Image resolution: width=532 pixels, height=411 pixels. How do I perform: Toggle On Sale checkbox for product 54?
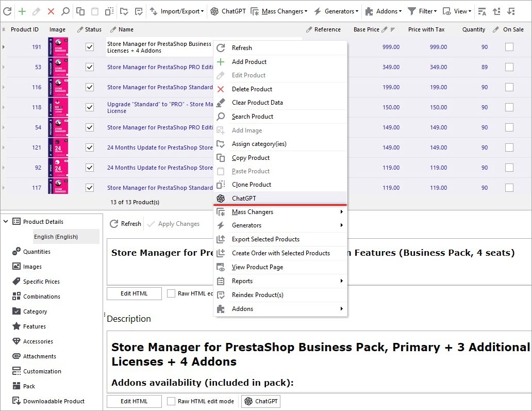pyautogui.click(x=509, y=127)
